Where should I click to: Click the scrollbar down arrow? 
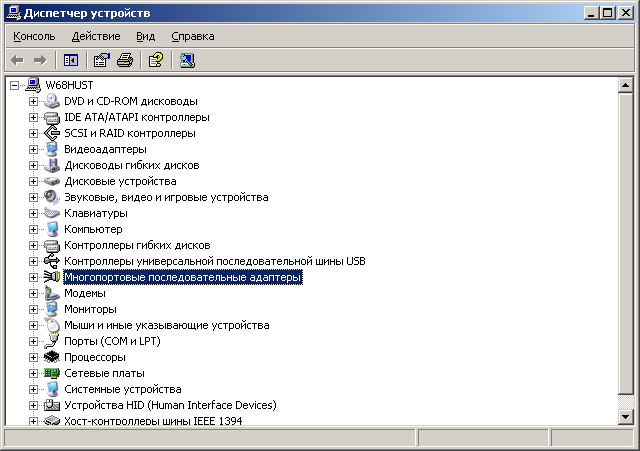click(626, 417)
